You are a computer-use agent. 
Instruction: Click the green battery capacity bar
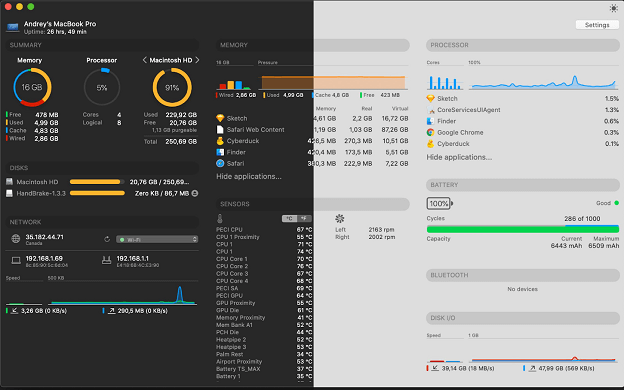[523, 229]
